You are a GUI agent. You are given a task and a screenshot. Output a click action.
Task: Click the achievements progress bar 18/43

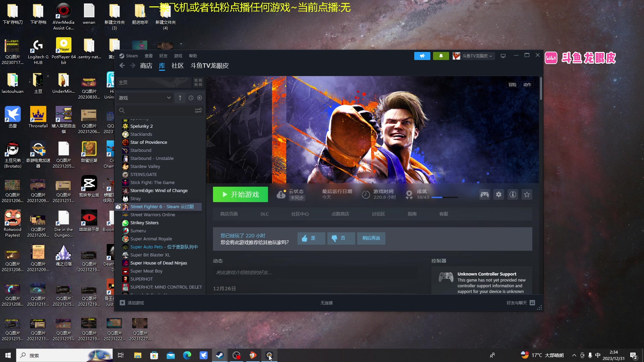coord(444,197)
